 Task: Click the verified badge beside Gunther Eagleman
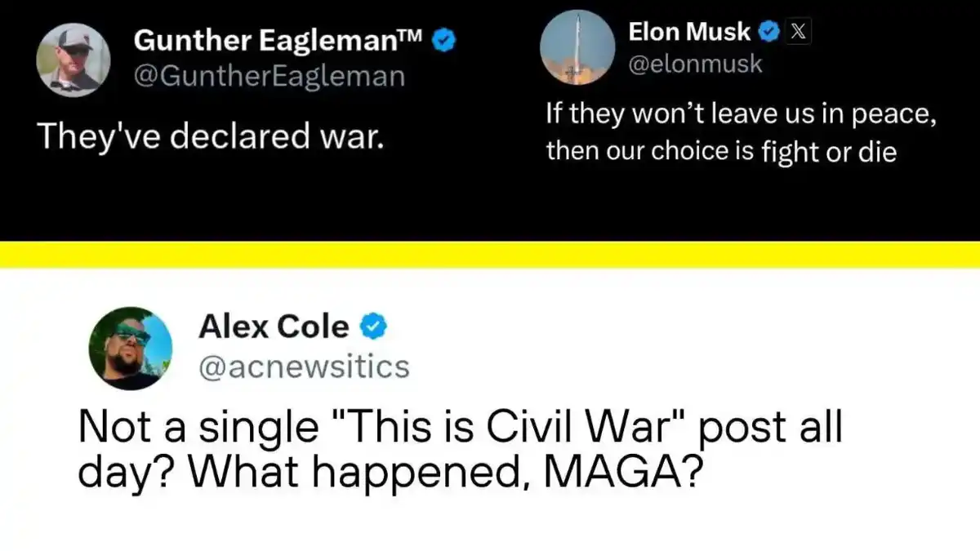[x=443, y=39]
